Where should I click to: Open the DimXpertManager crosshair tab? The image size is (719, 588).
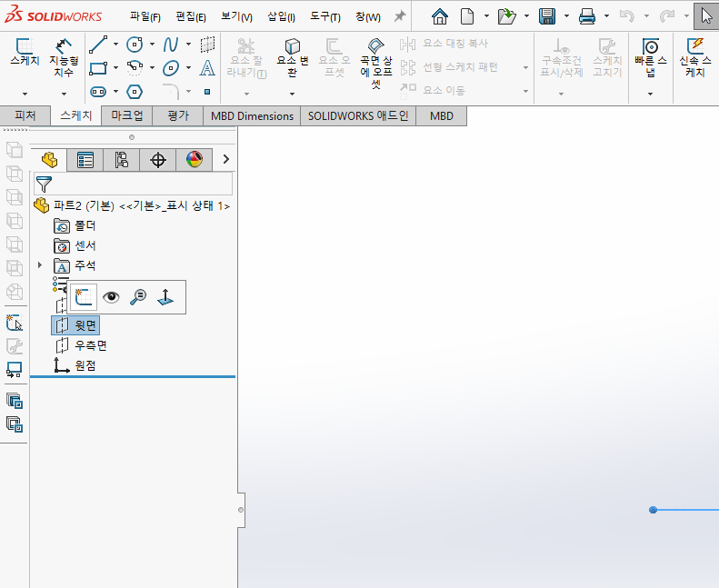tap(158, 160)
